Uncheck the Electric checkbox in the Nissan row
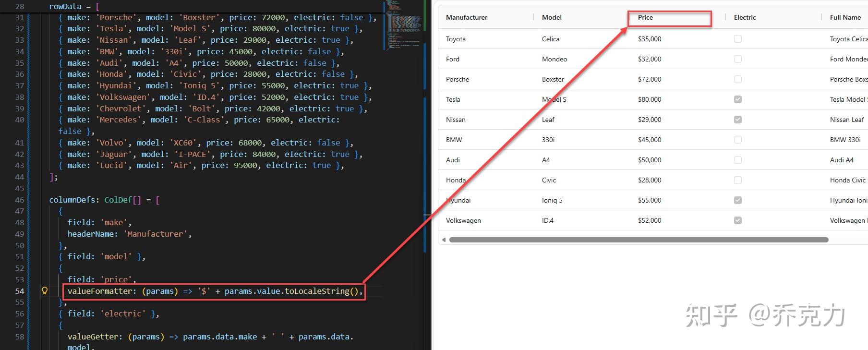Image resolution: width=868 pixels, height=350 pixels. (x=738, y=120)
